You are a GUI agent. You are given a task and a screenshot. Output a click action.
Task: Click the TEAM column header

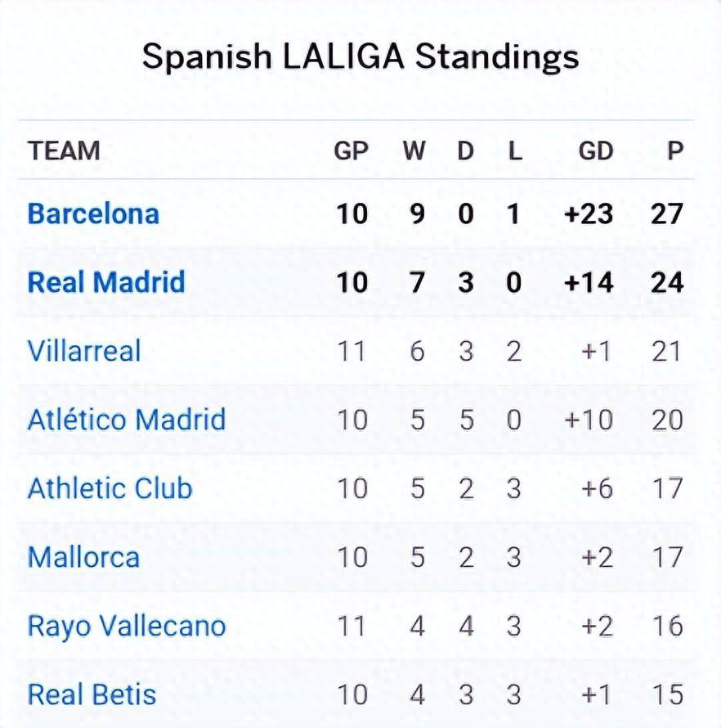64,151
